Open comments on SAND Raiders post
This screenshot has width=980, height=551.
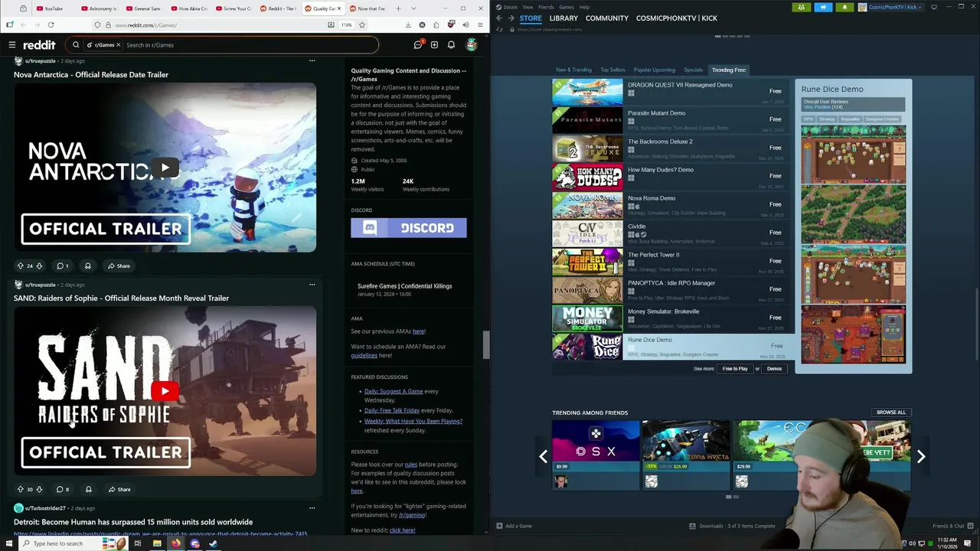point(63,489)
